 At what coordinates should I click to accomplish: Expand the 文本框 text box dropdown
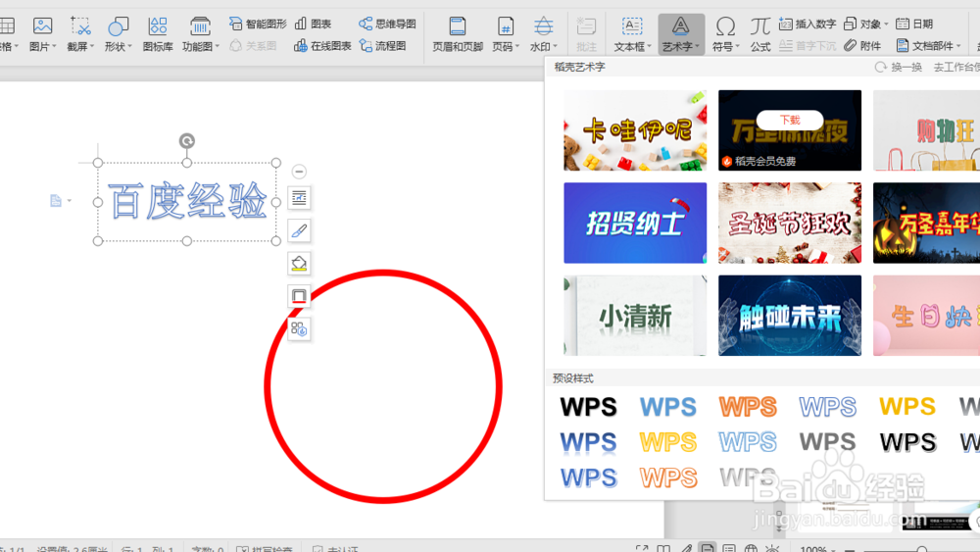pos(649,46)
